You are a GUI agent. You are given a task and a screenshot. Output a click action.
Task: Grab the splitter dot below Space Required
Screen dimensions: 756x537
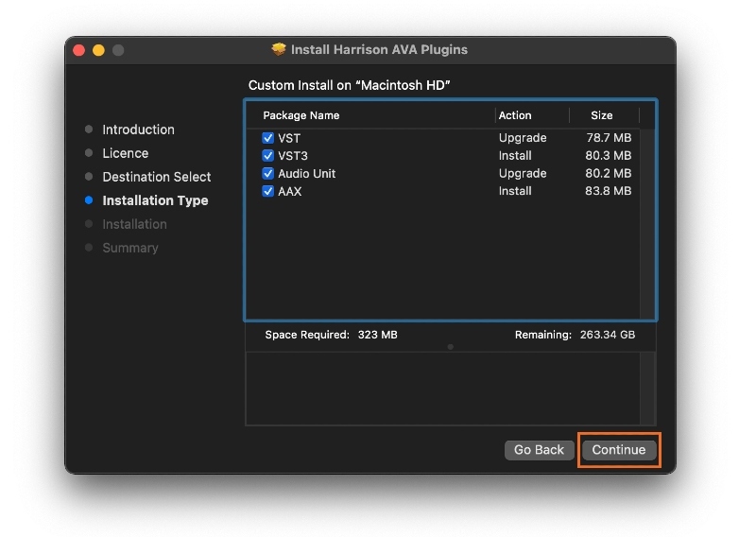pos(450,347)
